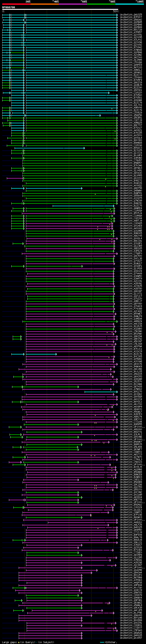The height and width of the screenshot is (644, 146).
Task: Select hit UniRef100_Q6TKG5
Action: [131, 387]
